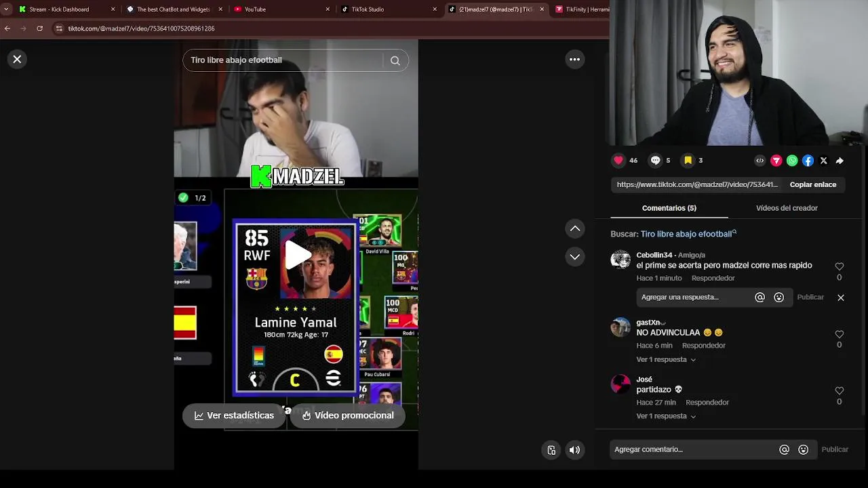Image resolution: width=868 pixels, height=488 pixels.
Task: Click the video link URL text
Action: click(697, 184)
